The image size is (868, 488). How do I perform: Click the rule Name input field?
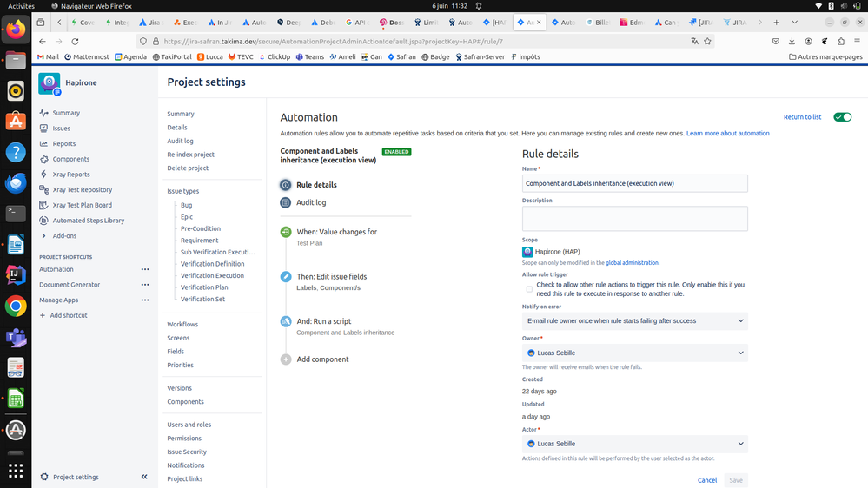point(635,184)
